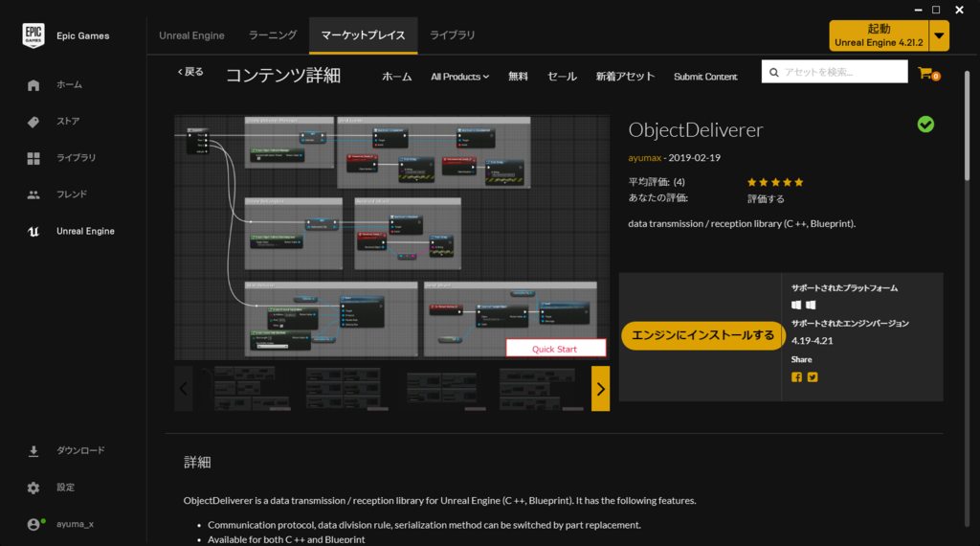Open the All Products dropdown

459,77
